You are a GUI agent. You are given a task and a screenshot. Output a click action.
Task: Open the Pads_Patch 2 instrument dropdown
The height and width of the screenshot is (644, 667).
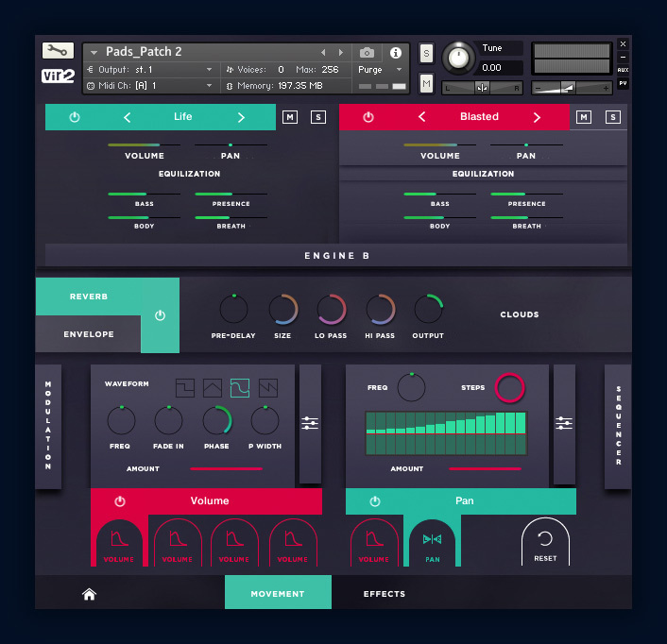pos(94,53)
